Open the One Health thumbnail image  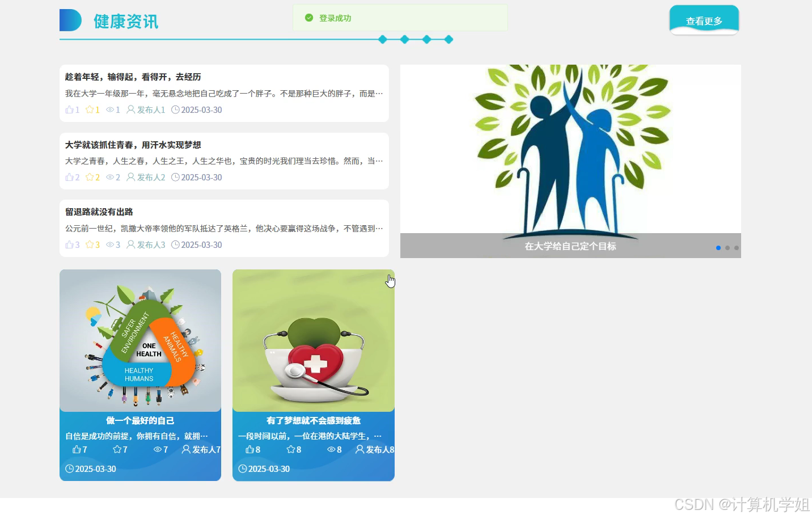(140, 340)
